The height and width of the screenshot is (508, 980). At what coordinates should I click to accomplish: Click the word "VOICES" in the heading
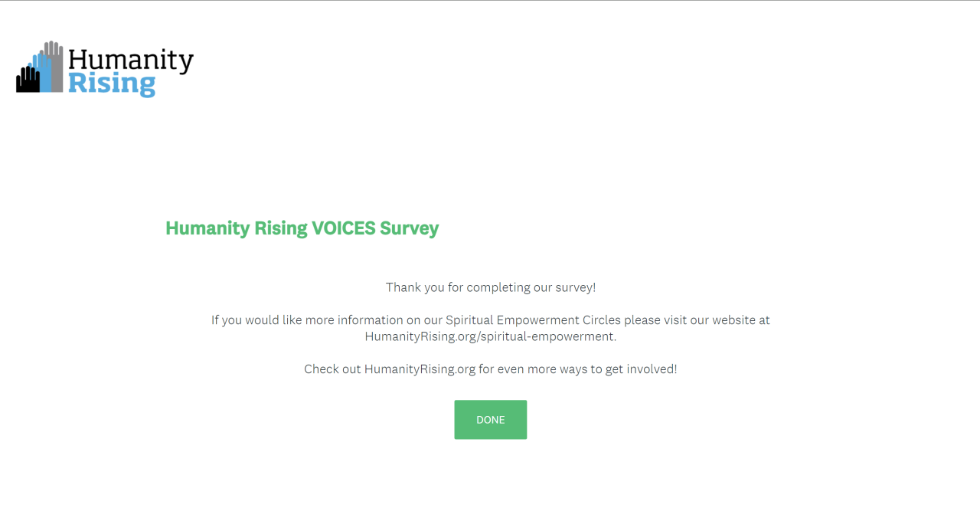click(342, 228)
